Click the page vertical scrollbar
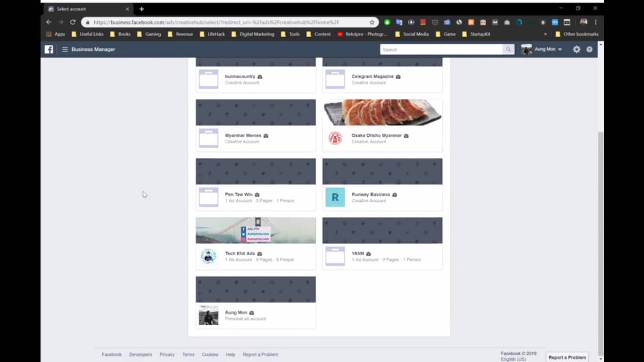 point(601,243)
